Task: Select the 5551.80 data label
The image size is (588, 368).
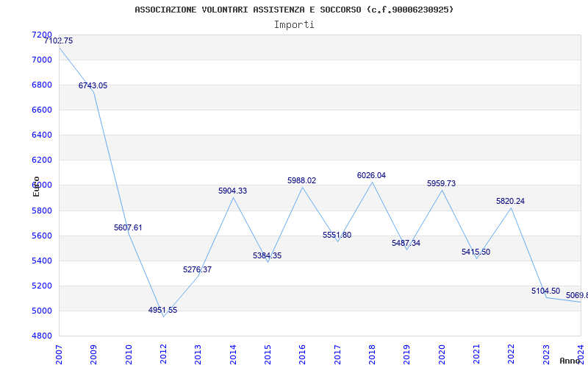Action: tap(337, 235)
